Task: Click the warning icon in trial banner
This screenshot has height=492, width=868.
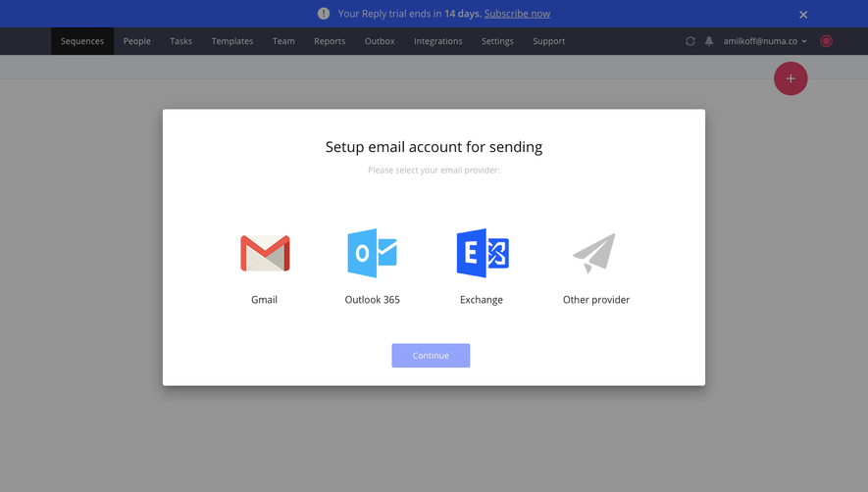Action: [324, 14]
